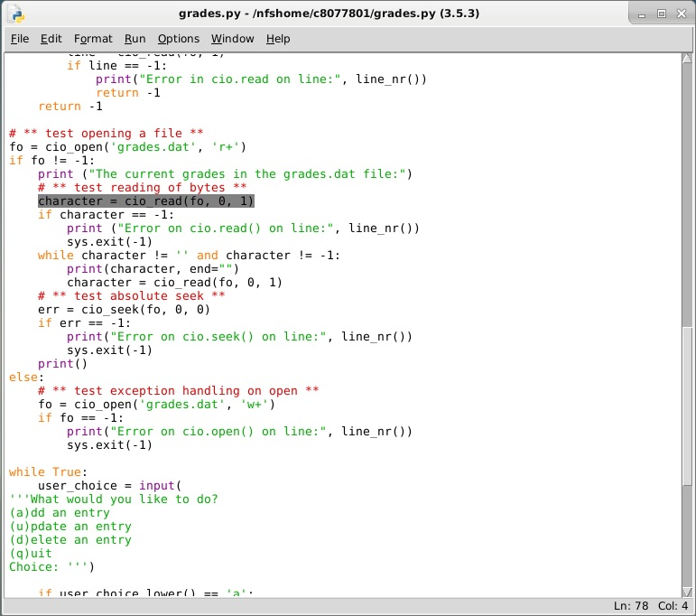Click the 'if line == -1:' line
The height and width of the screenshot is (616, 696).
tap(116, 66)
